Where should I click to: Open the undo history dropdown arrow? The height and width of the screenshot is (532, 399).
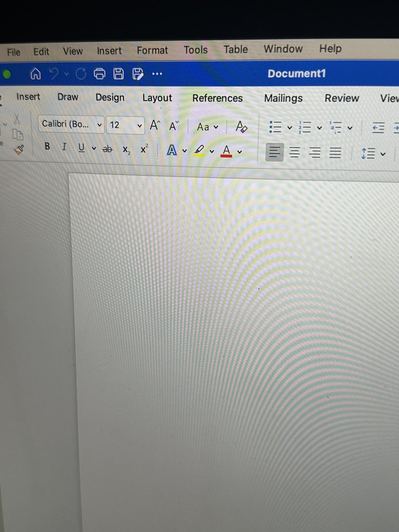coord(66,74)
